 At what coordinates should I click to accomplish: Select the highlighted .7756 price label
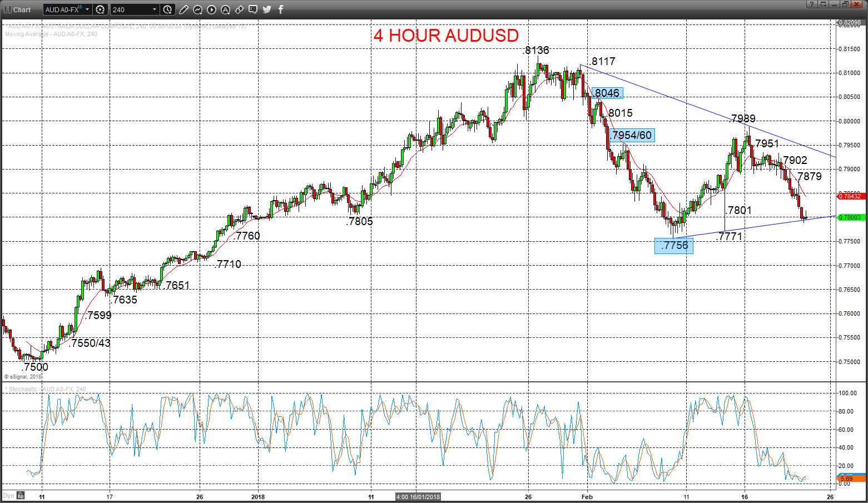pyautogui.click(x=674, y=246)
